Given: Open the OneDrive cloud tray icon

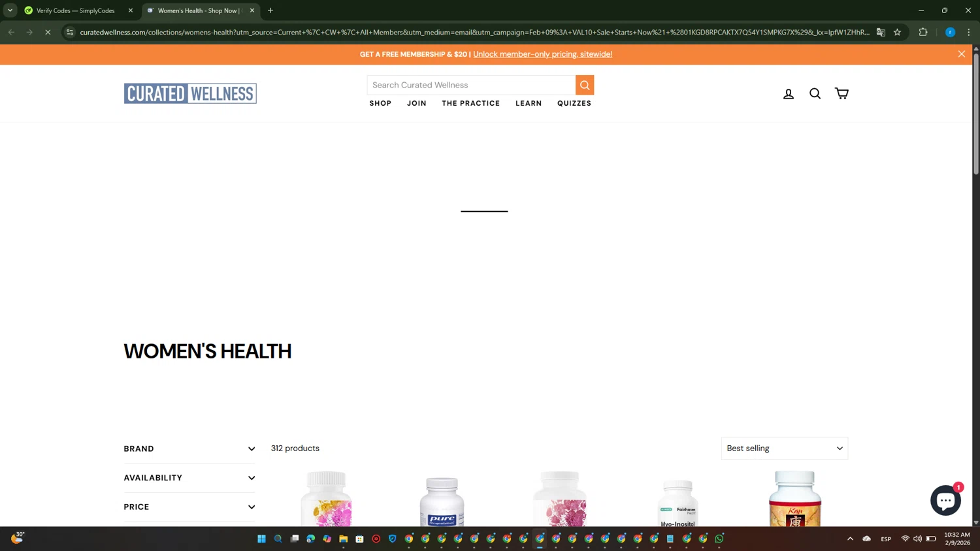Looking at the screenshot, I should [866, 539].
